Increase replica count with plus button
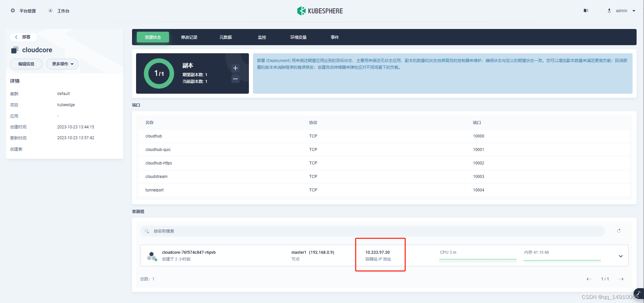Image resolution: width=644 pixels, height=303 pixels. coord(235,68)
